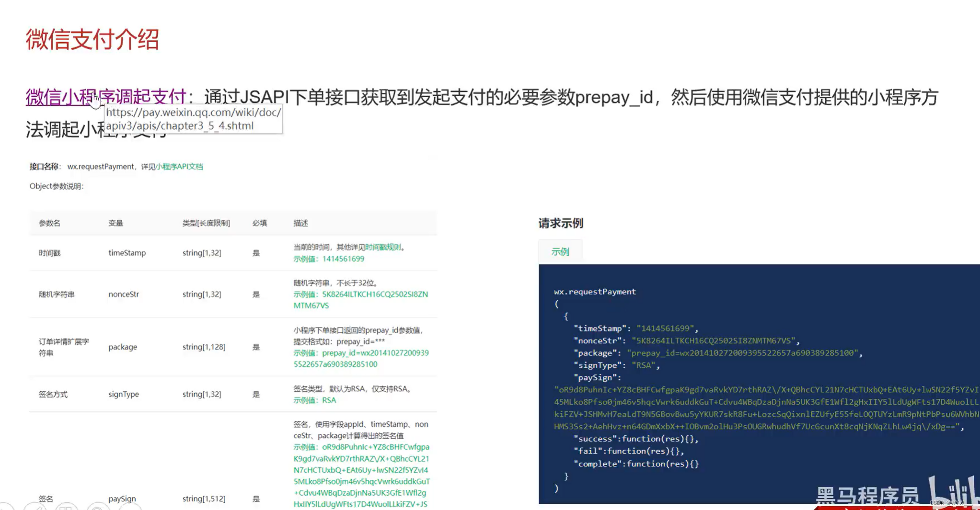Click the "timeStamp" line in code
980x510 pixels.
tap(636, 329)
